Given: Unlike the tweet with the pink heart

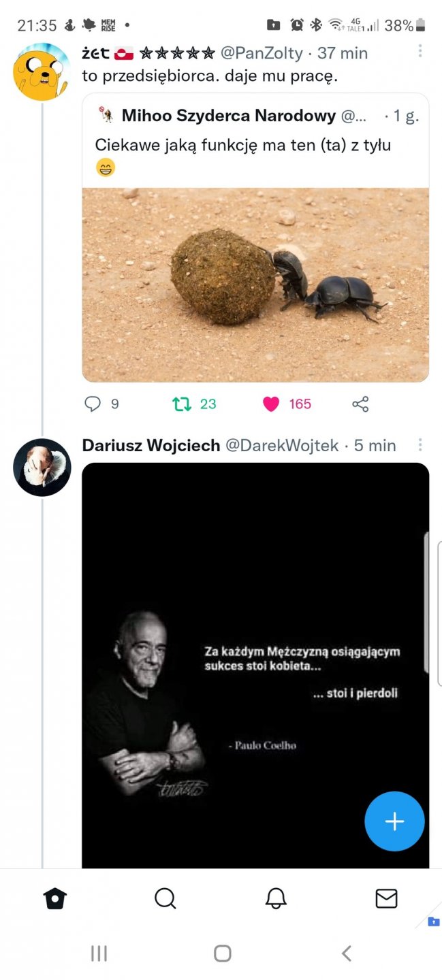Looking at the screenshot, I should [271, 404].
